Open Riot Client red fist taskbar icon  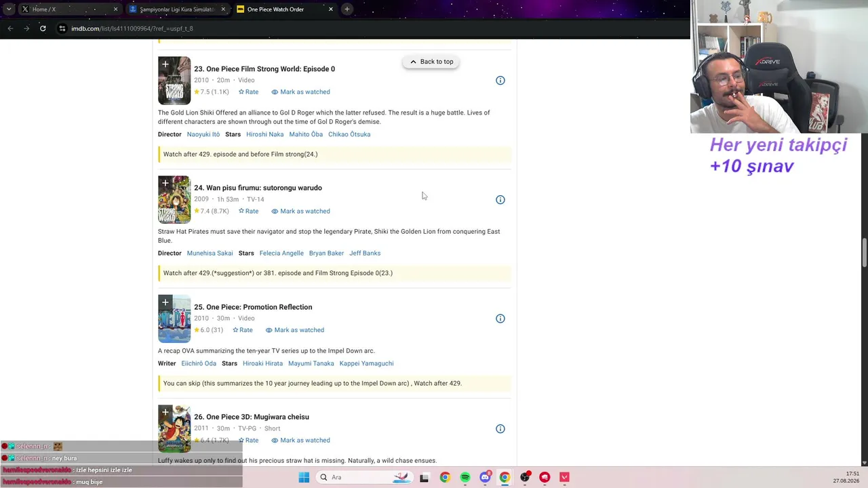pyautogui.click(x=545, y=477)
